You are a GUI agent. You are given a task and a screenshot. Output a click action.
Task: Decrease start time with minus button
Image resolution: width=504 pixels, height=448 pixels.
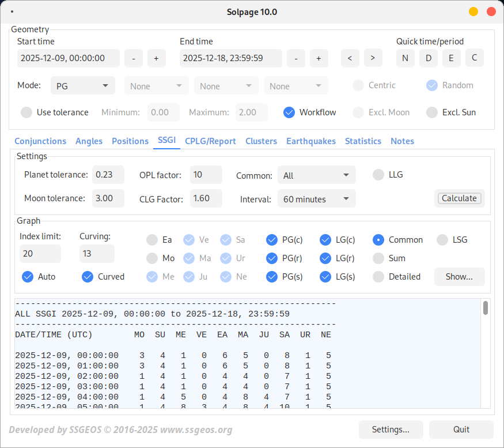134,58
